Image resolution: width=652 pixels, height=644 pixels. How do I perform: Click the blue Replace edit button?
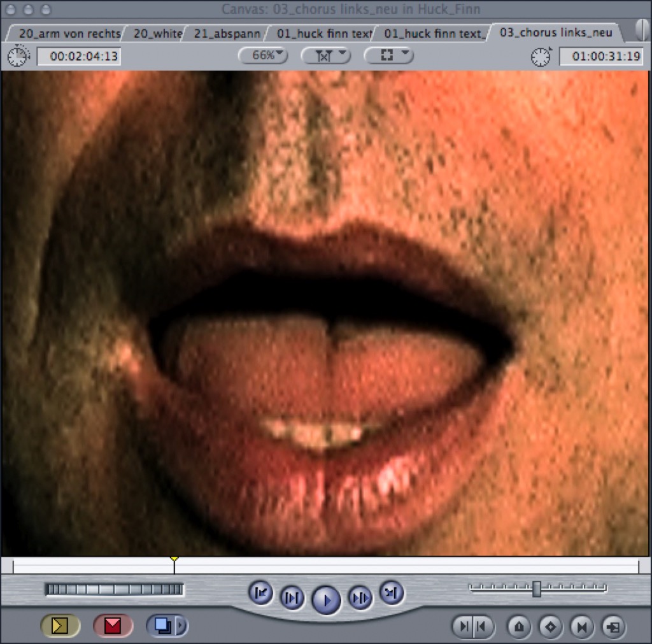[162, 626]
